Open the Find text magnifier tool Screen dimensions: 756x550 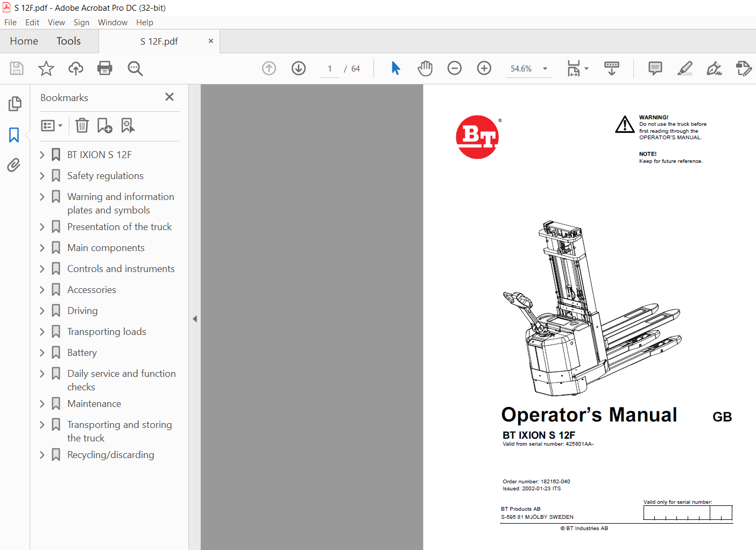click(135, 68)
